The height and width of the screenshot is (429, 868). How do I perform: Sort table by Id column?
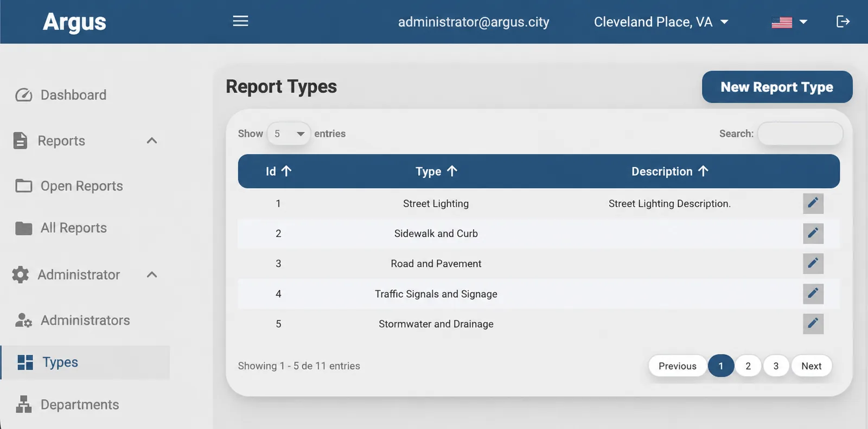pos(278,171)
